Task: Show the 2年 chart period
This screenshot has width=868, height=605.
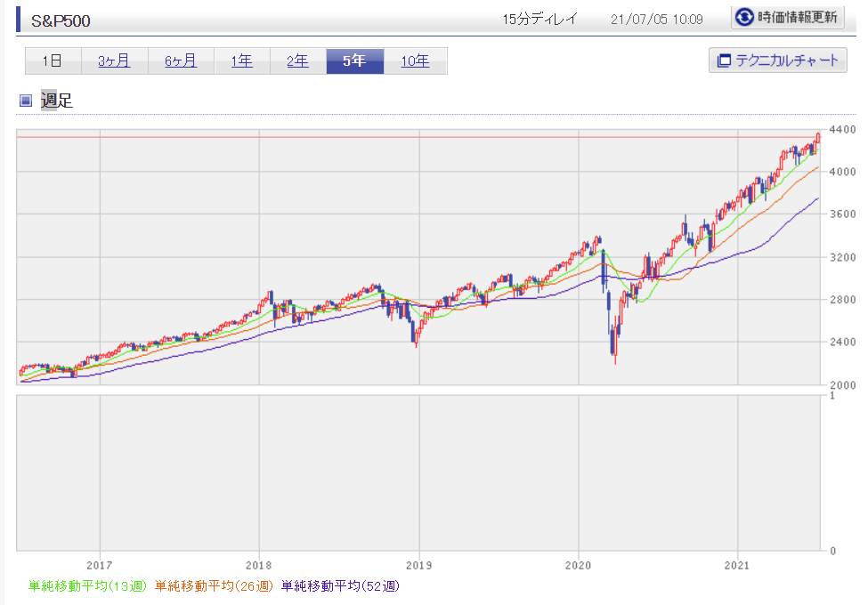Action: pos(298,60)
